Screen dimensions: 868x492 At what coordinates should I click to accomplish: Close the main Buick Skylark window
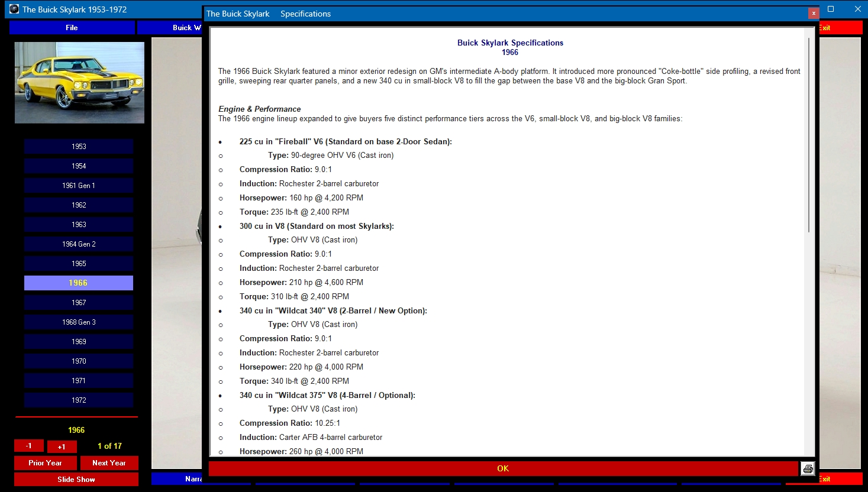[x=857, y=9]
